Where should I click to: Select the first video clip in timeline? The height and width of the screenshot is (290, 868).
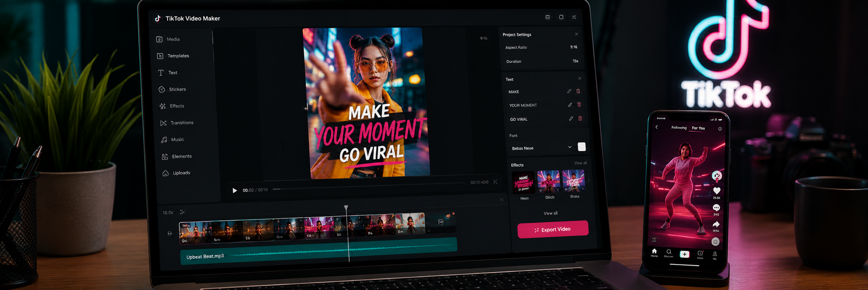coord(195,233)
